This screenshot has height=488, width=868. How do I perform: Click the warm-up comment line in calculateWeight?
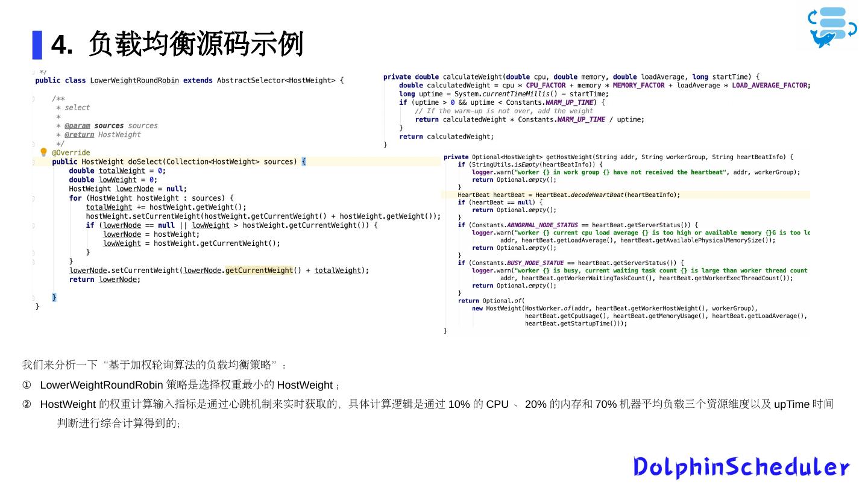click(504, 110)
